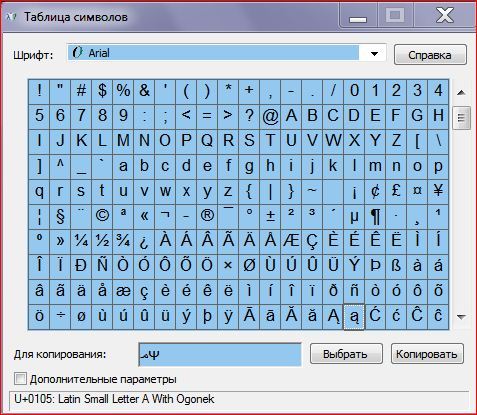The image size is (477, 415).
Task: Click inside the Для копирования text field
Action: point(220,355)
